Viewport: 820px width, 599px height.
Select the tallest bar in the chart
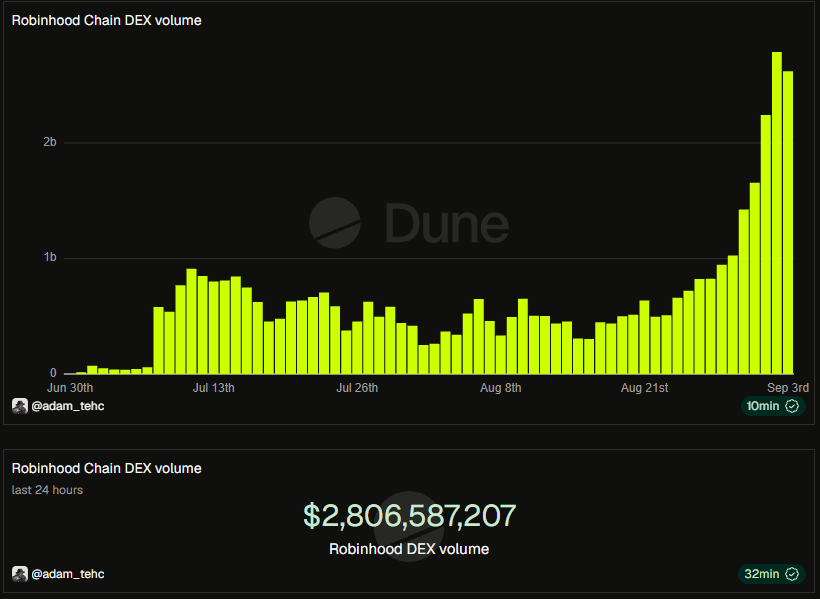pyautogui.click(x=777, y=213)
